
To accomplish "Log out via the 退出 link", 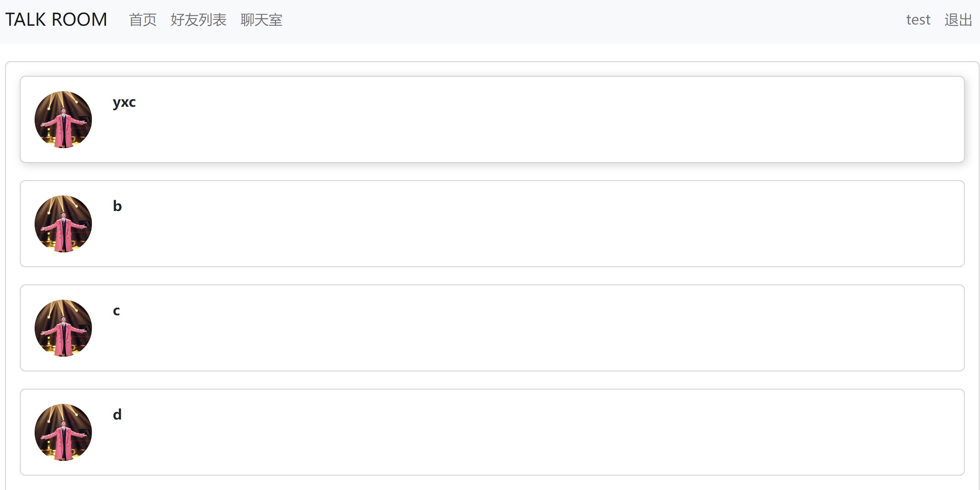I will (x=958, y=20).
